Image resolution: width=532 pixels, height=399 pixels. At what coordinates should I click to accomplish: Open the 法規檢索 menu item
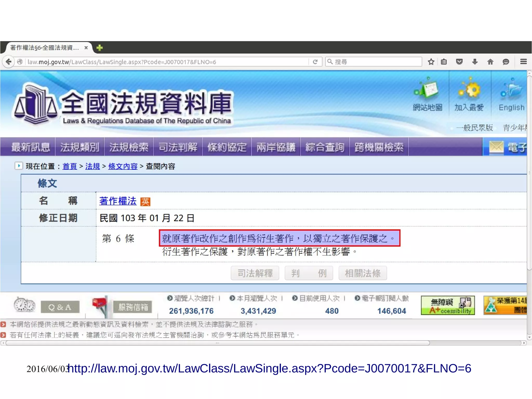(129, 147)
